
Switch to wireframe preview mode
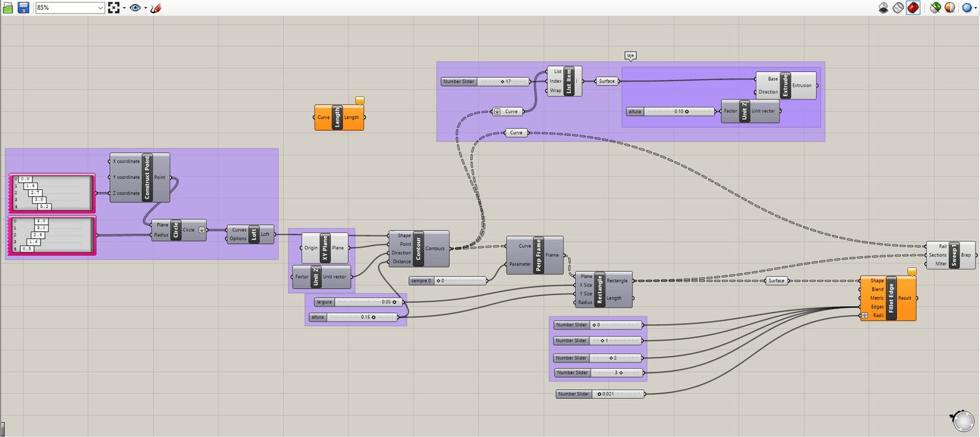pos(898,8)
